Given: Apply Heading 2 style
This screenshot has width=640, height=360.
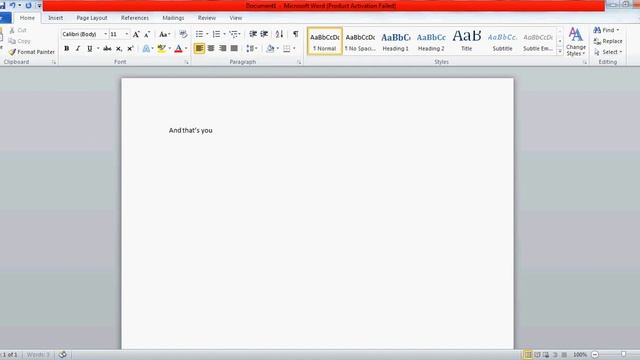Looking at the screenshot, I should (431, 41).
